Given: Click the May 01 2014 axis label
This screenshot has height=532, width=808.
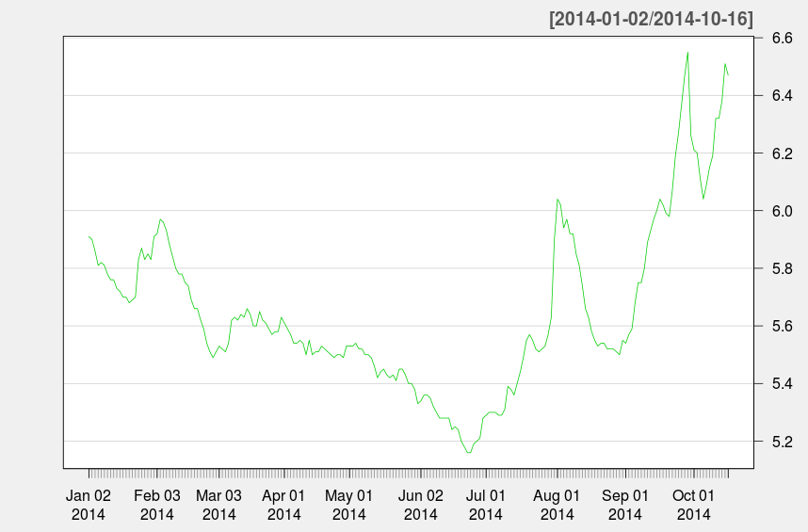Looking at the screenshot, I should tap(348, 505).
